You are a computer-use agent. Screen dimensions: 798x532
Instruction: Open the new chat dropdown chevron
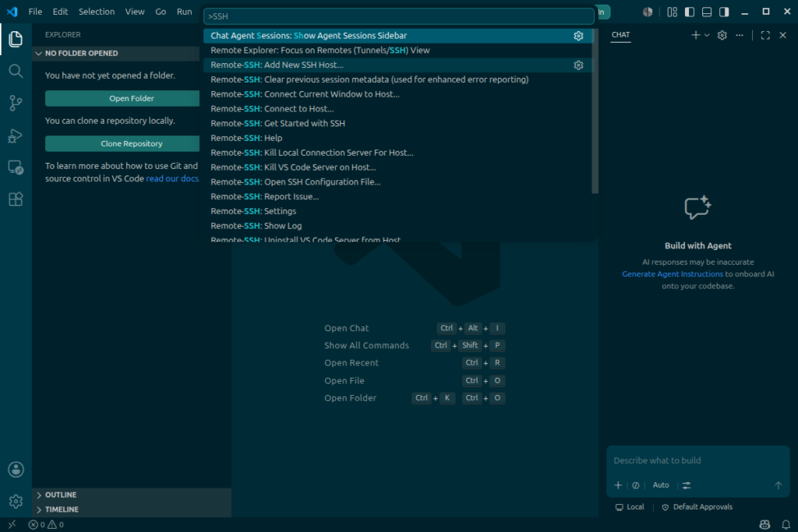click(x=707, y=35)
